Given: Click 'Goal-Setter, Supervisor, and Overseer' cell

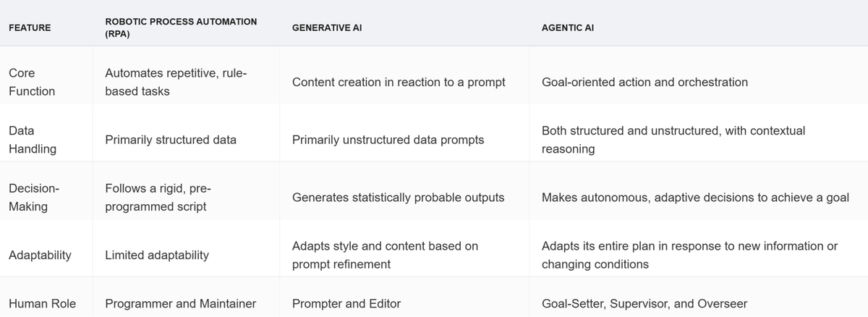Looking at the screenshot, I should (x=644, y=304).
